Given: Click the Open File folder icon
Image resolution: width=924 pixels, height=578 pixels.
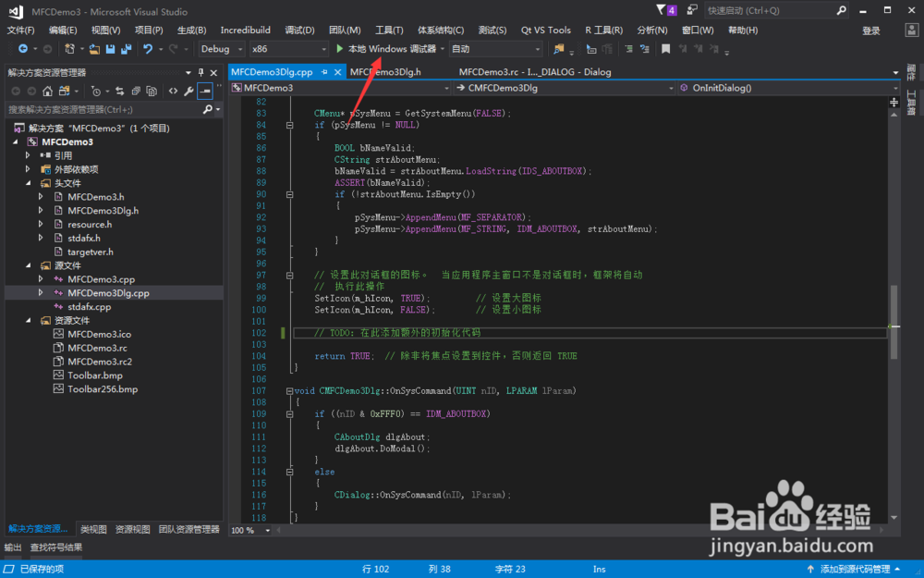Looking at the screenshot, I should [94, 49].
